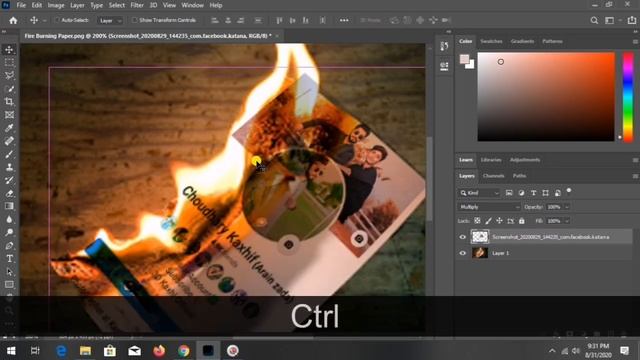640x360 pixels.
Task: Select the Pen tool
Action: [x=9, y=245]
